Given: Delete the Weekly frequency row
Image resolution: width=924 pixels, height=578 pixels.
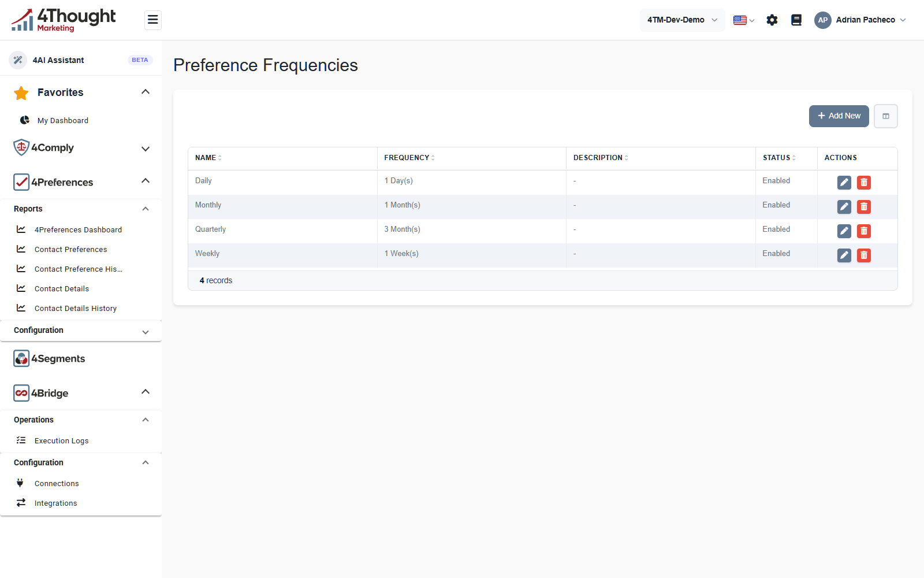Looking at the screenshot, I should [x=864, y=255].
